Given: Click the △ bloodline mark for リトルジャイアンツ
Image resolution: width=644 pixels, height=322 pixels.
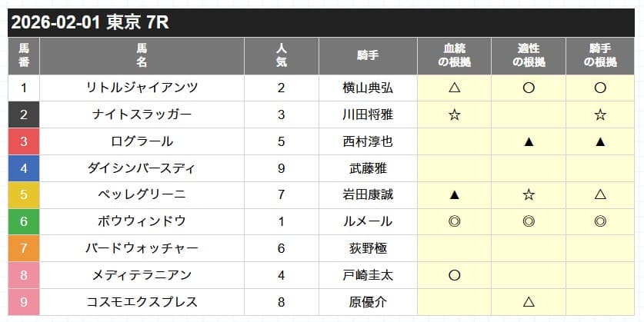Looking at the screenshot, I should (453, 88).
